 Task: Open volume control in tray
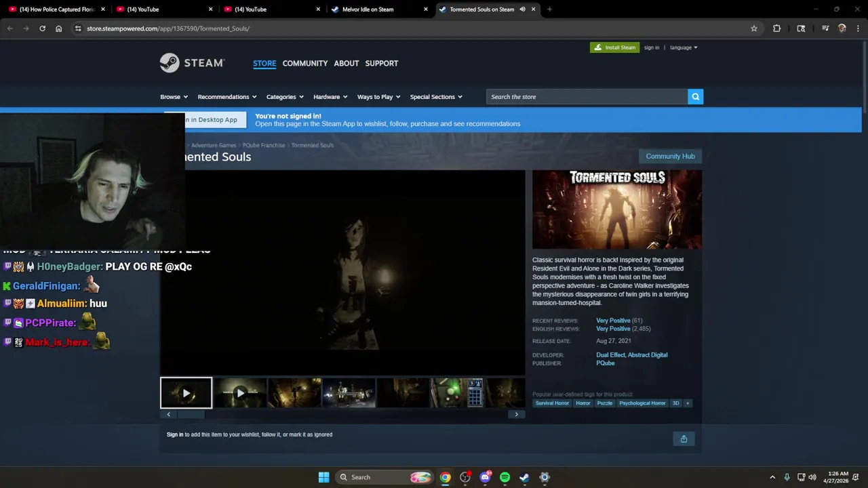812,477
